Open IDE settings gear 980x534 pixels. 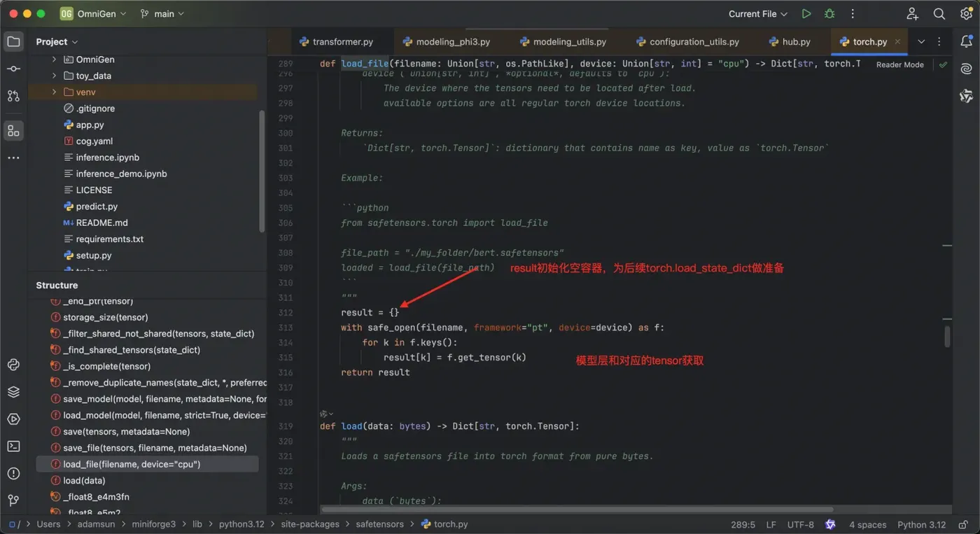tap(966, 14)
